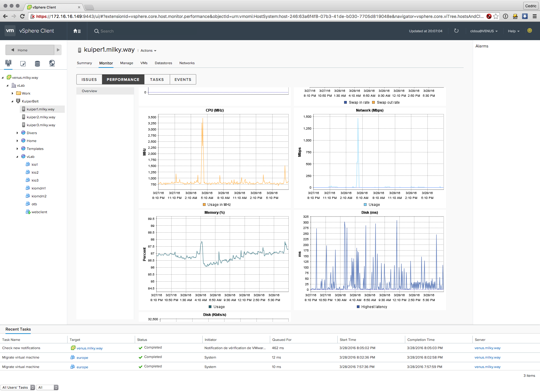Screen dimensions: 540x392
Task: Click Swap in rate legend swatch
Action: (x=345, y=102)
